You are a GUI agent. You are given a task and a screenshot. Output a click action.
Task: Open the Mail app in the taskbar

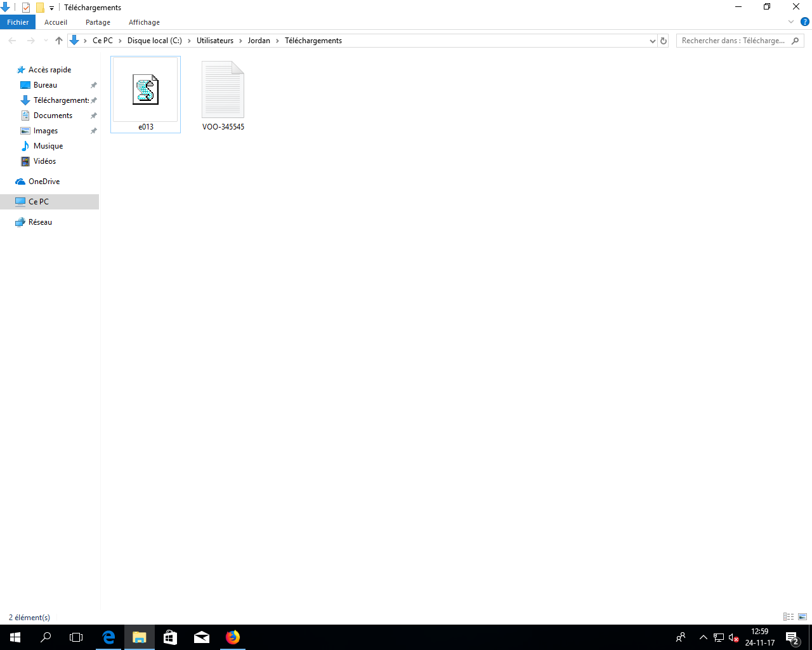(202, 637)
